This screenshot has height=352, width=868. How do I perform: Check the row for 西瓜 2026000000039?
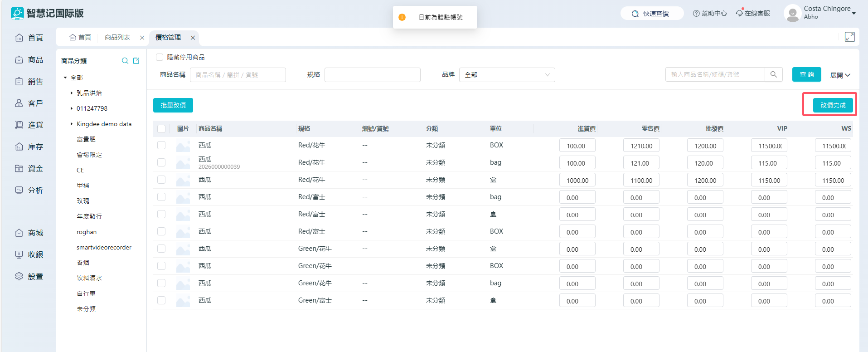click(161, 162)
